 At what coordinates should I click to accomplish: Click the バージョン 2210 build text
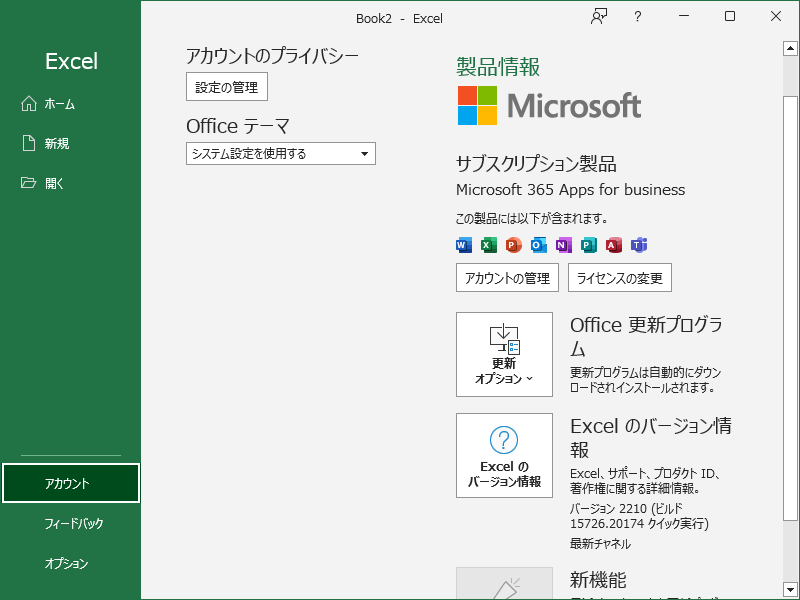(639, 516)
